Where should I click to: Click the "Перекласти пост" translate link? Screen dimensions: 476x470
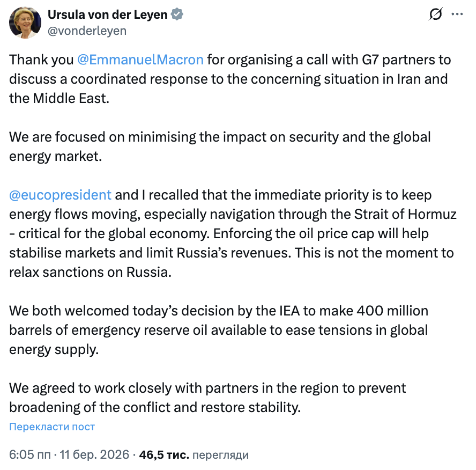tap(52, 427)
